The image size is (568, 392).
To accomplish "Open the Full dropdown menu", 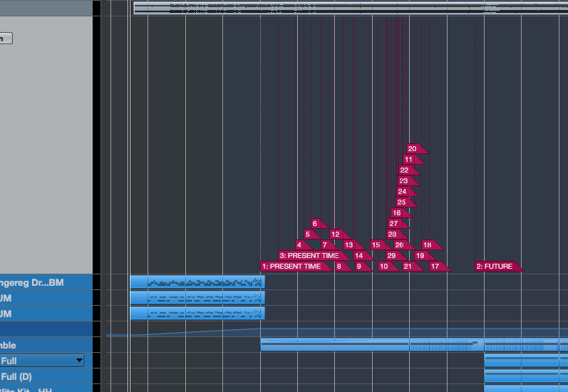I will point(41,361).
